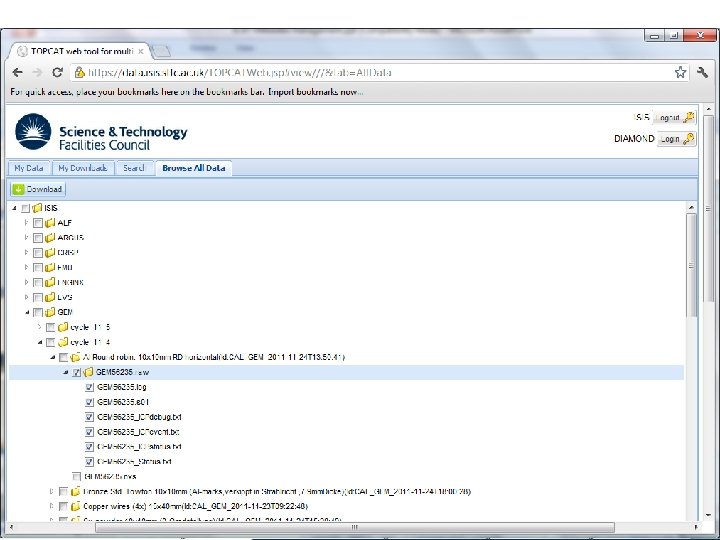
Task: Tick the cycle_11_4 checkbox
Action: (x=51, y=343)
